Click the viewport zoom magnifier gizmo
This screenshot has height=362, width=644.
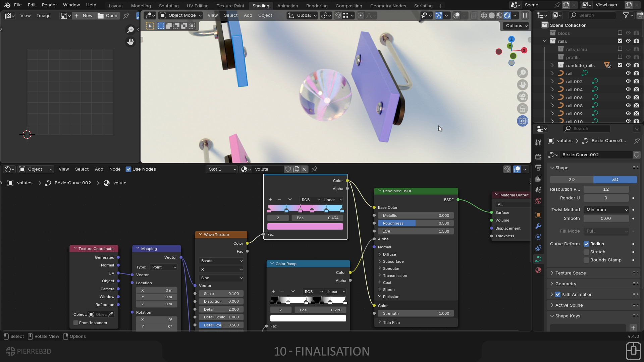click(x=523, y=73)
